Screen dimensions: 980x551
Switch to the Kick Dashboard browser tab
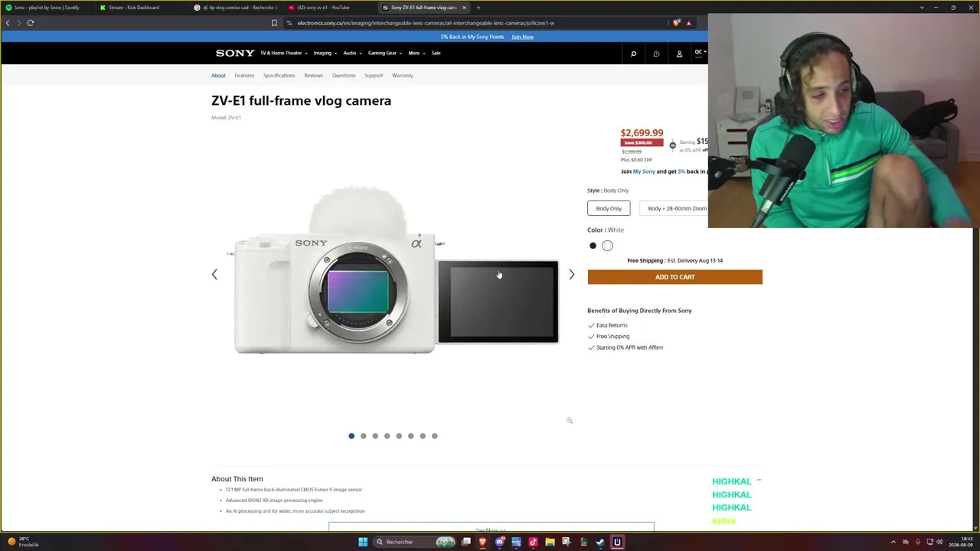click(x=140, y=8)
